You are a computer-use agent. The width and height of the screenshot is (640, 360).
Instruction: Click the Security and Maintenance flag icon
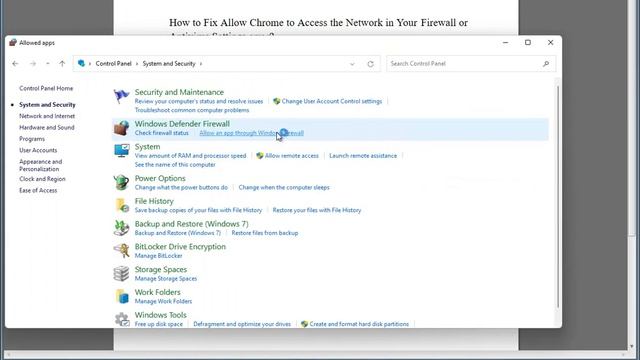(x=121, y=97)
